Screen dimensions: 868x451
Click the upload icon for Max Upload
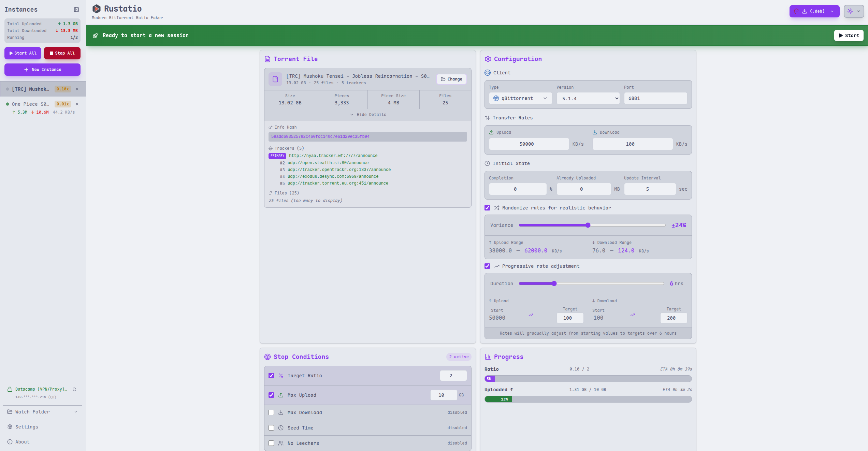281,395
